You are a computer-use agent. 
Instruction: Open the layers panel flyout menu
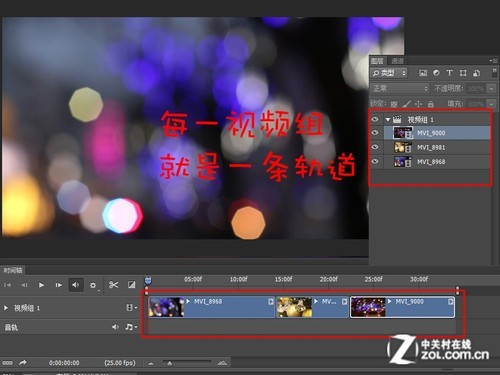point(493,61)
